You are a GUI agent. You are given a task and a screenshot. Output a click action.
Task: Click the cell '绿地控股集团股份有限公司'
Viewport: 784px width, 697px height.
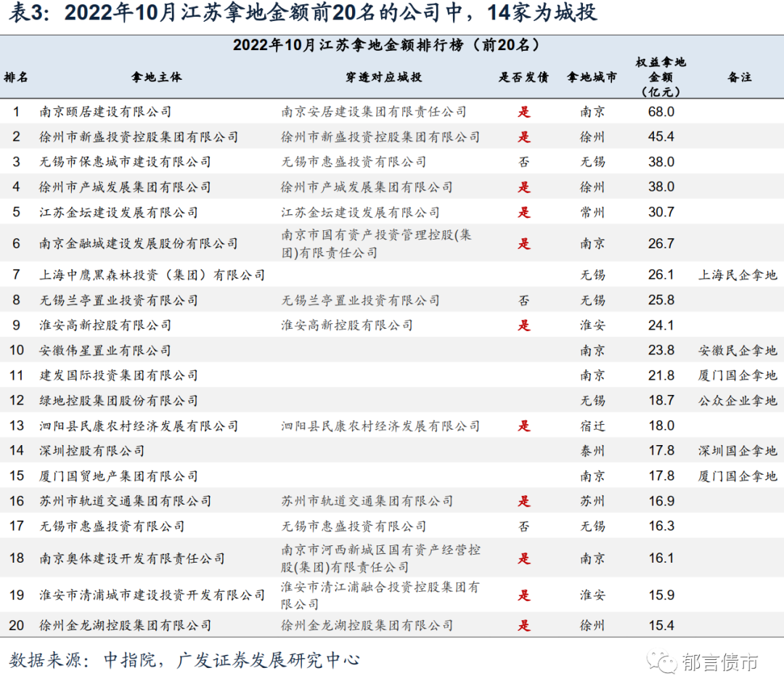[119, 401]
